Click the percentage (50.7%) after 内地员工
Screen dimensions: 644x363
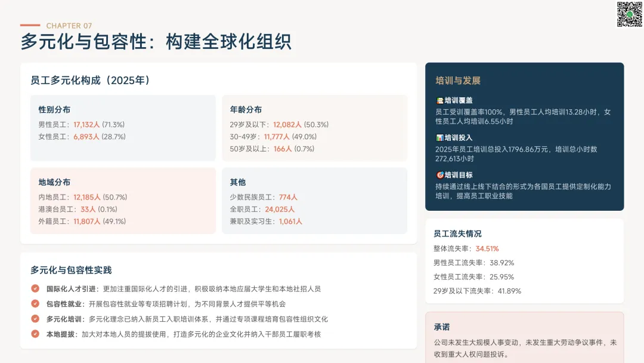pyautogui.click(x=115, y=198)
